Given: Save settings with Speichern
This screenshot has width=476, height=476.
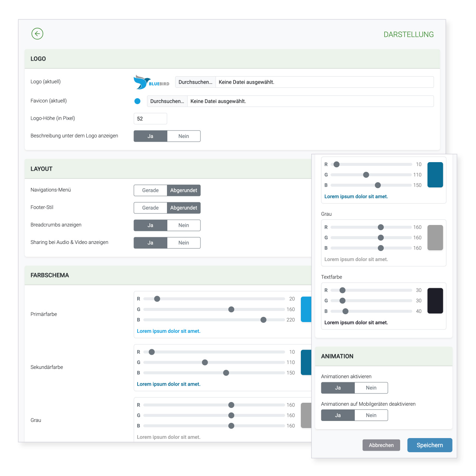Looking at the screenshot, I should pos(430,445).
